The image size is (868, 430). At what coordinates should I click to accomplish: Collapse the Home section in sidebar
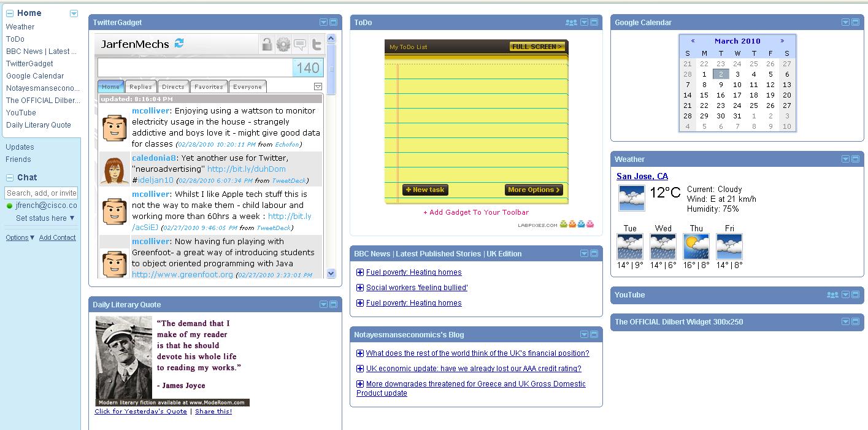coord(10,13)
